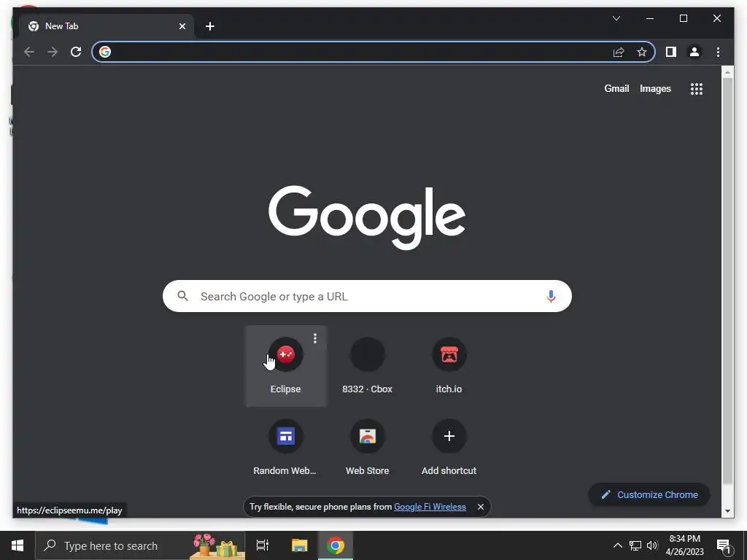Dismiss the Google Fi promo message
Screen dimensions: 747x560
pos(481,507)
